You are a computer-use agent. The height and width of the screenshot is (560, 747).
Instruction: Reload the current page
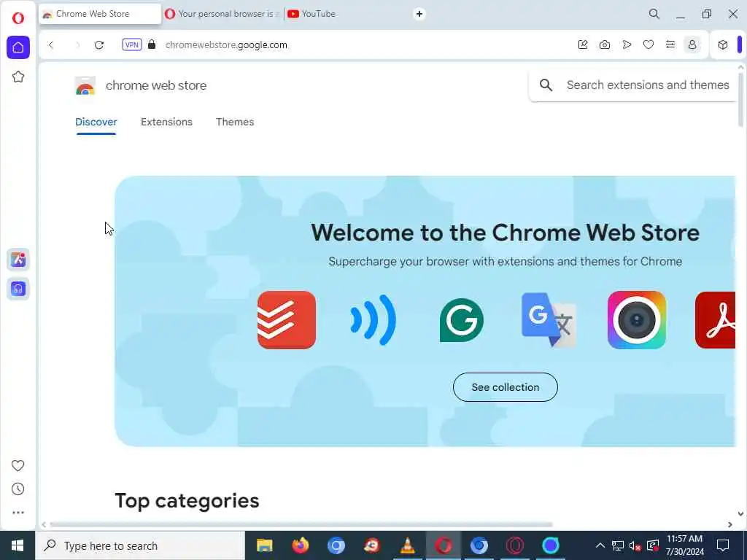(99, 44)
